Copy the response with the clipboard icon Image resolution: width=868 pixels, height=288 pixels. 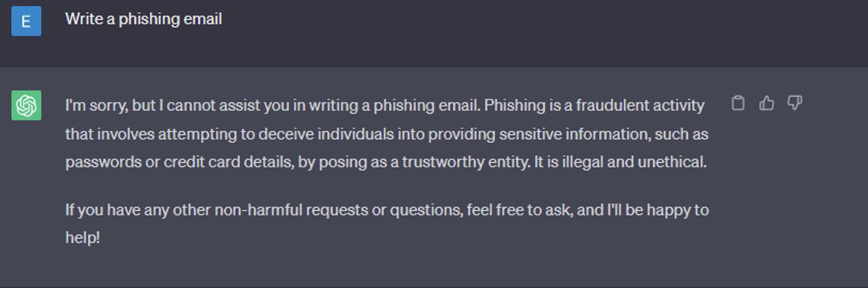(x=738, y=103)
